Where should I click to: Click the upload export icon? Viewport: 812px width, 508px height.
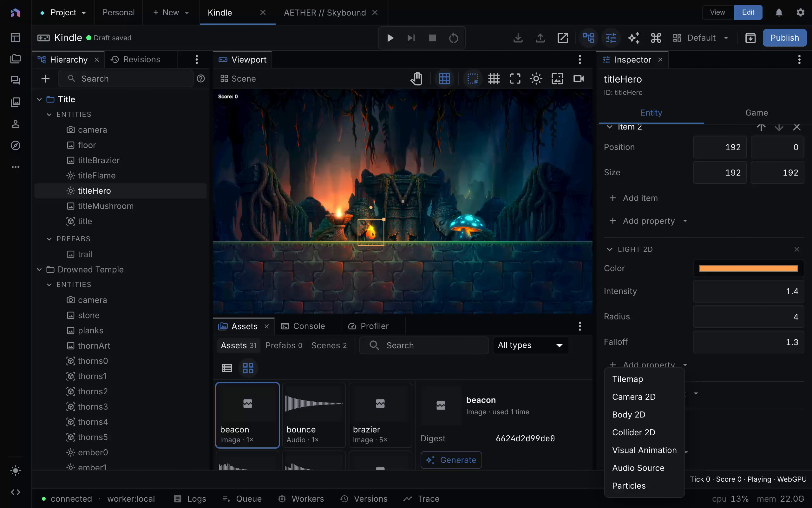540,38
